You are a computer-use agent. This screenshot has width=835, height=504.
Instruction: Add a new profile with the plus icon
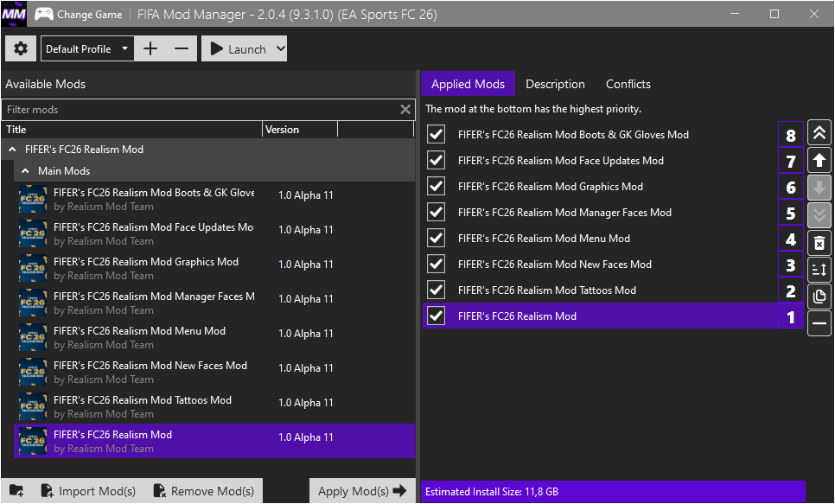click(150, 49)
